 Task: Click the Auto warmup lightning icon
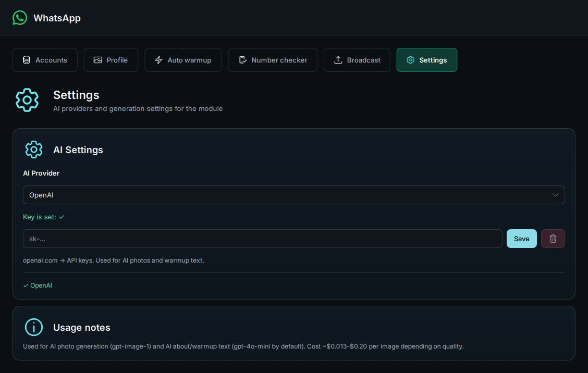(x=158, y=60)
